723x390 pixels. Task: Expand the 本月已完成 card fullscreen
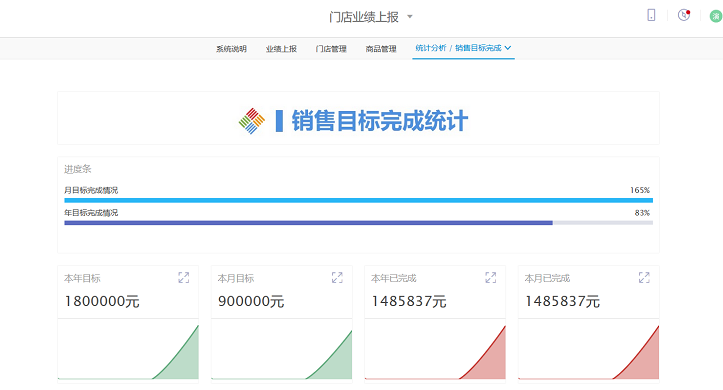[644, 278]
